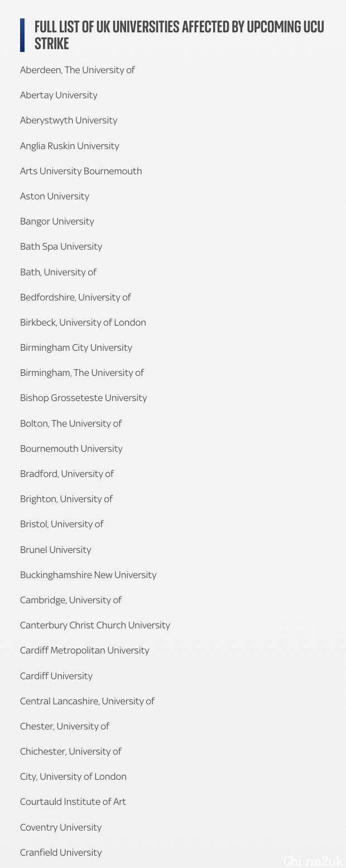Viewport: 346px width, 868px height.
Task: Click Anglia Ruskin University entry
Action: [x=70, y=146]
